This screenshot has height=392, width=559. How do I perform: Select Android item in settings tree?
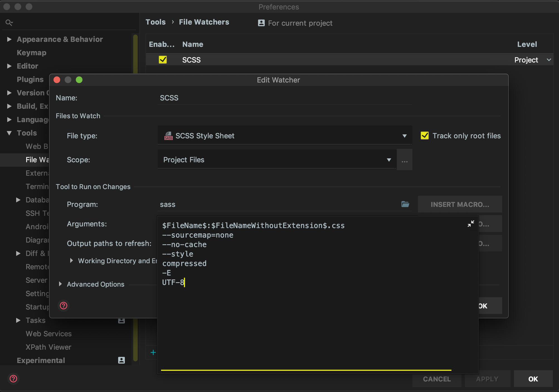coord(37,227)
